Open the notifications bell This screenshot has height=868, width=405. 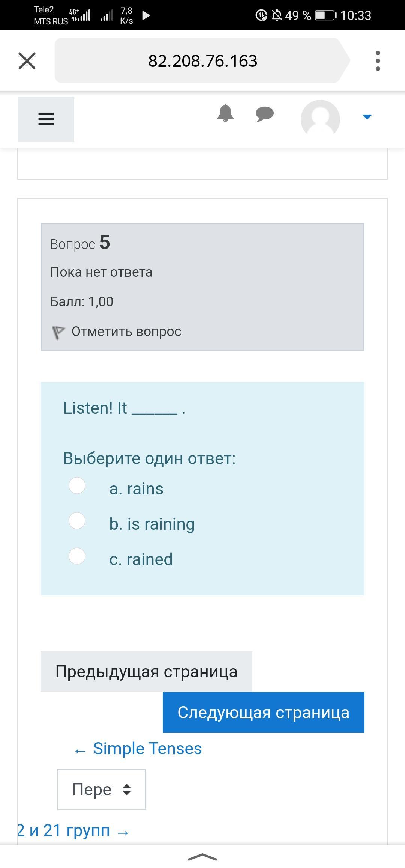pos(225,113)
